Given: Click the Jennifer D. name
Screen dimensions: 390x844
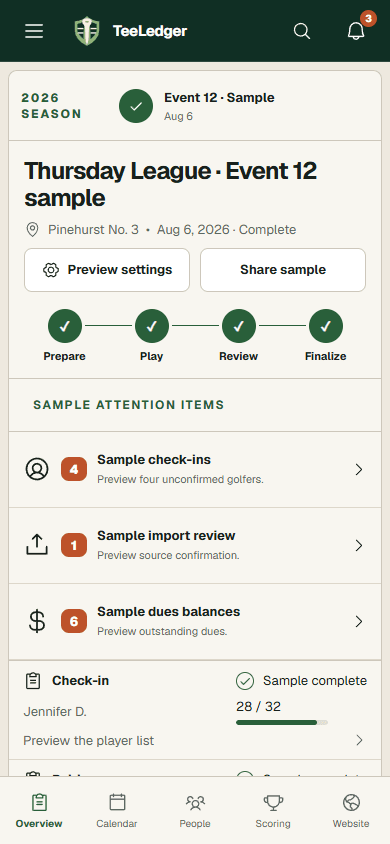Looking at the screenshot, I should [x=55, y=712].
